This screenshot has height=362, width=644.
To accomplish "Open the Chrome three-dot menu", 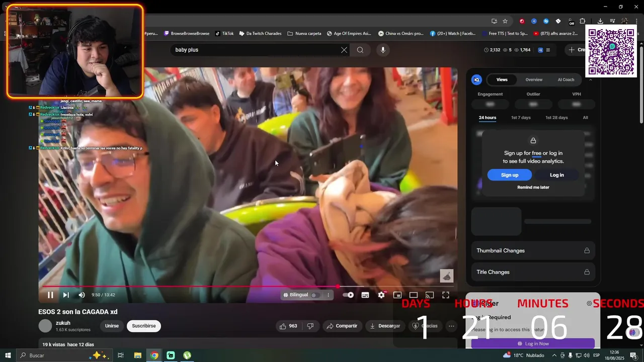I will 636,21.
